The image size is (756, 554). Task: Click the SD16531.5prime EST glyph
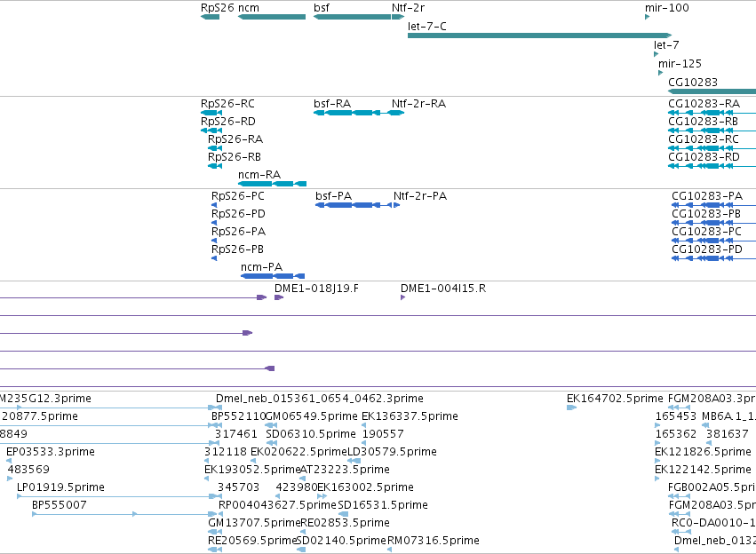(343, 514)
